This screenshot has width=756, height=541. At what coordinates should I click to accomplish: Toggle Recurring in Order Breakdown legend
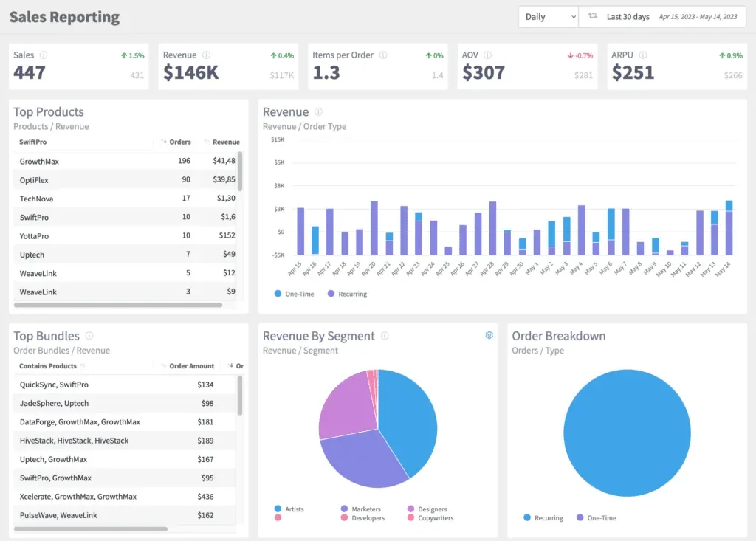(x=543, y=518)
